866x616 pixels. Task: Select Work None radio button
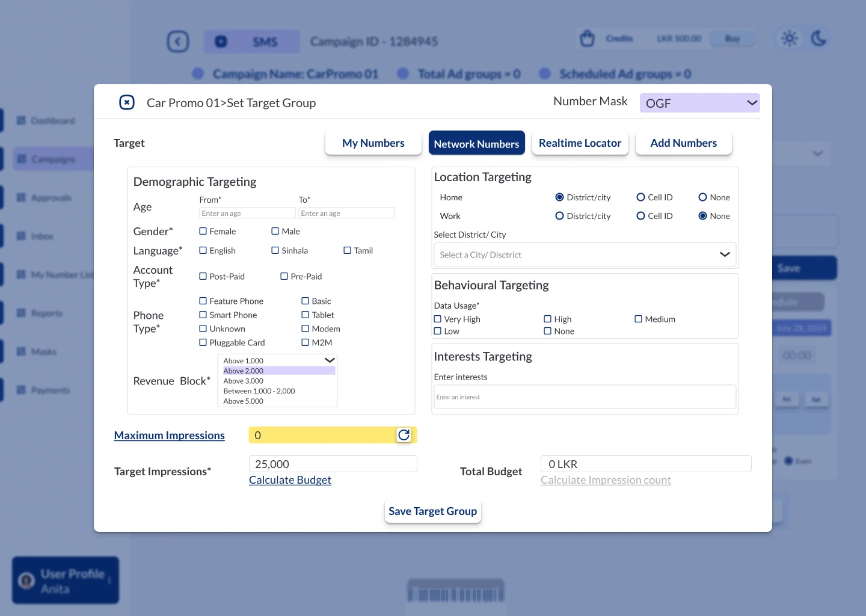[702, 216]
